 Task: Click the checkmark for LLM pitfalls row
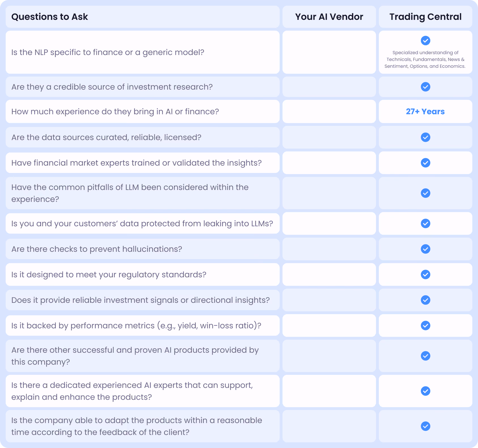tap(425, 193)
